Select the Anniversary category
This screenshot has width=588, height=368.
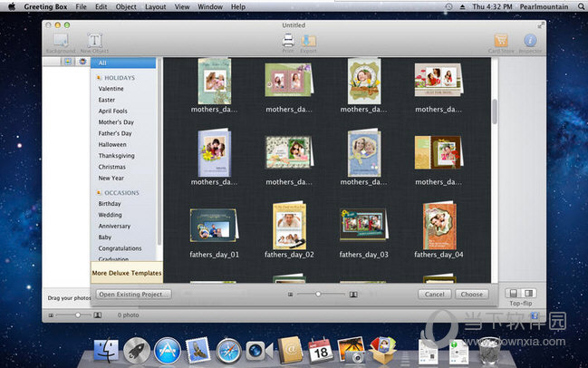click(114, 227)
